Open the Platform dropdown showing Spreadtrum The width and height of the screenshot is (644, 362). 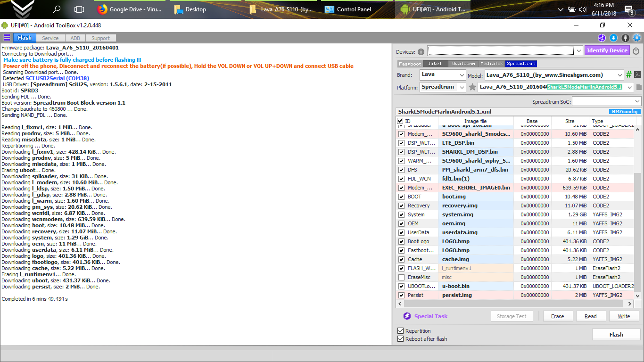pyautogui.click(x=462, y=87)
